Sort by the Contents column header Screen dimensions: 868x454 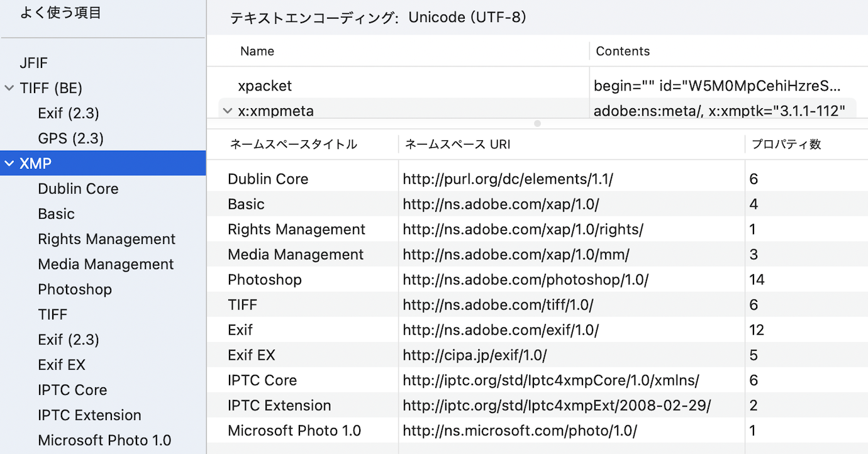(623, 52)
